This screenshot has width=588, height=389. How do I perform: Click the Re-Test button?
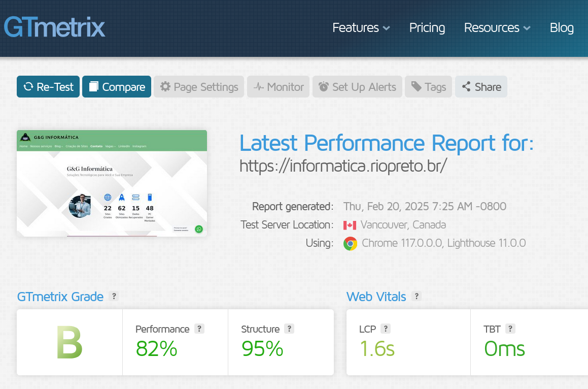point(48,87)
